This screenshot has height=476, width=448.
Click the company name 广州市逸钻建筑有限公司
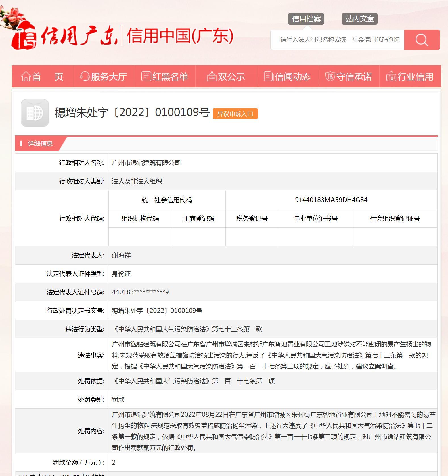point(146,163)
